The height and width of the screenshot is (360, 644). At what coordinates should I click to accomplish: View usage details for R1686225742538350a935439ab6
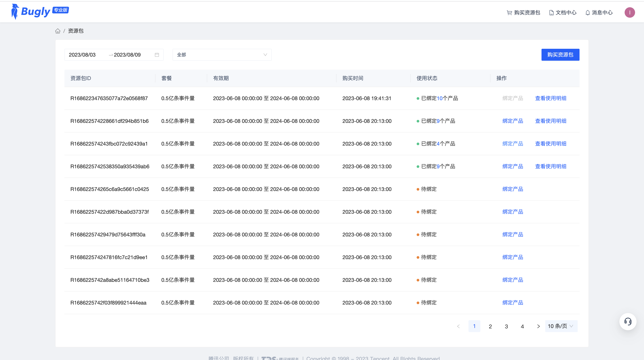[x=550, y=167]
